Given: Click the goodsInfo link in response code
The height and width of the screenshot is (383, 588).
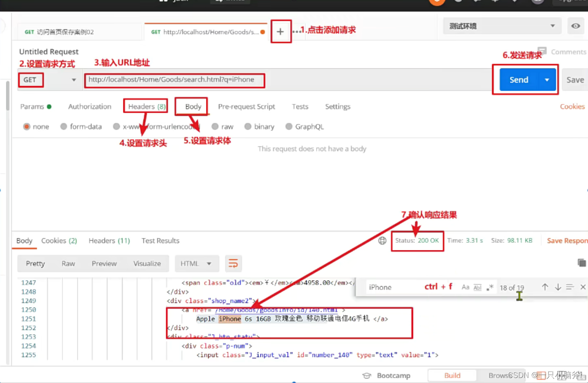Looking at the screenshot, I should coord(276,310).
